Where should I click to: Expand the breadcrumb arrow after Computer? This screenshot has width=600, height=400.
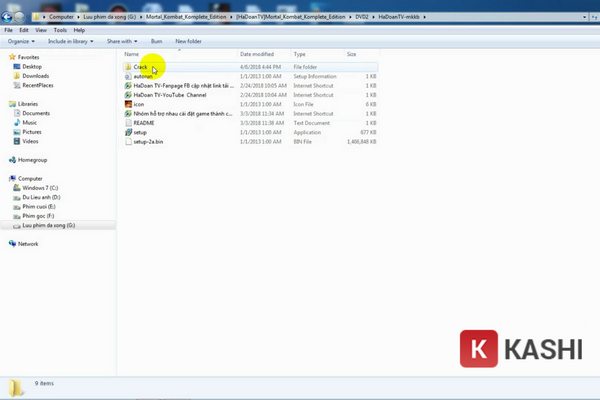[x=78, y=17]
